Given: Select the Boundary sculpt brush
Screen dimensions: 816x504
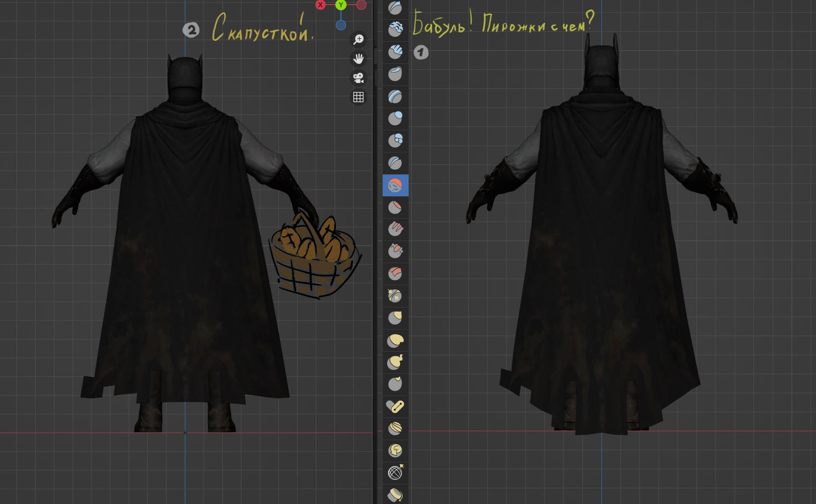Looking at the screenshot, I should [x=395, y=494].
